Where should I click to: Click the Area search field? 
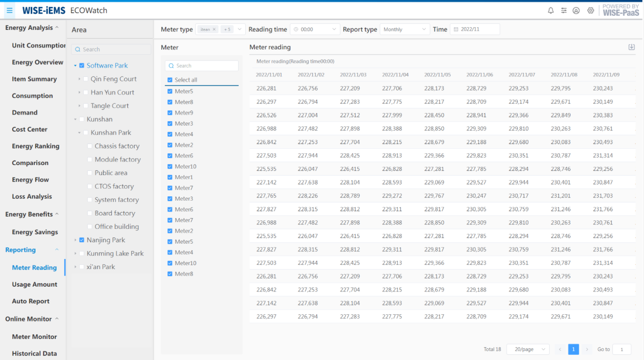111,50
